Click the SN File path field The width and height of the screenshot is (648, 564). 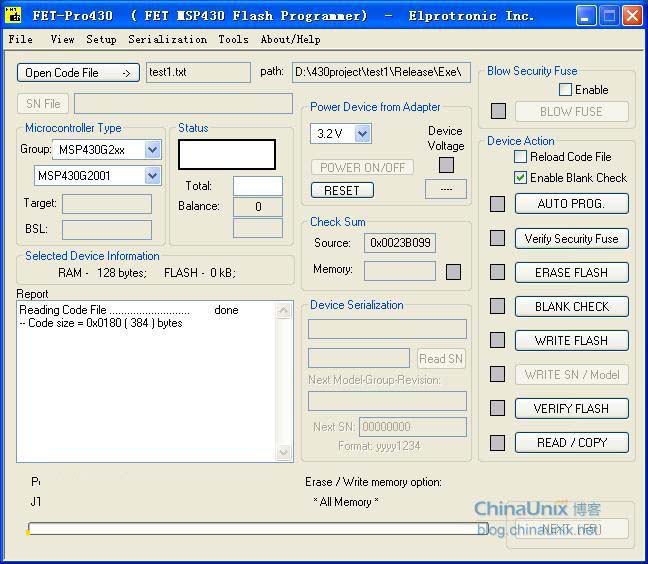[x=183, y=103]
